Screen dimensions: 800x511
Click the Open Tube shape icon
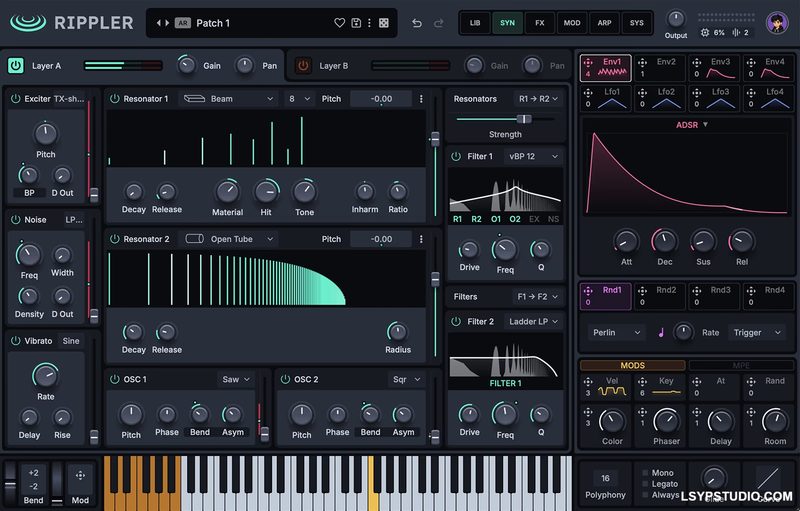tap(194, 239)
